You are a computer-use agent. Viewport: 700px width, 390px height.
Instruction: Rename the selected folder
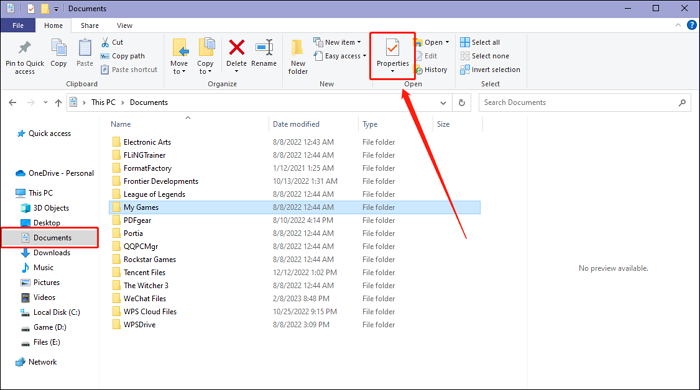tap(264, 53)
